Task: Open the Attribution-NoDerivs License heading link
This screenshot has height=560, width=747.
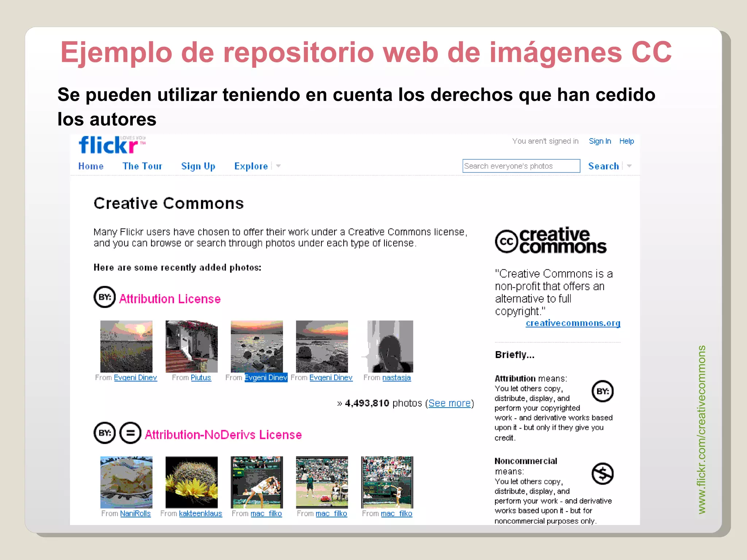Action: pos(223,435)
